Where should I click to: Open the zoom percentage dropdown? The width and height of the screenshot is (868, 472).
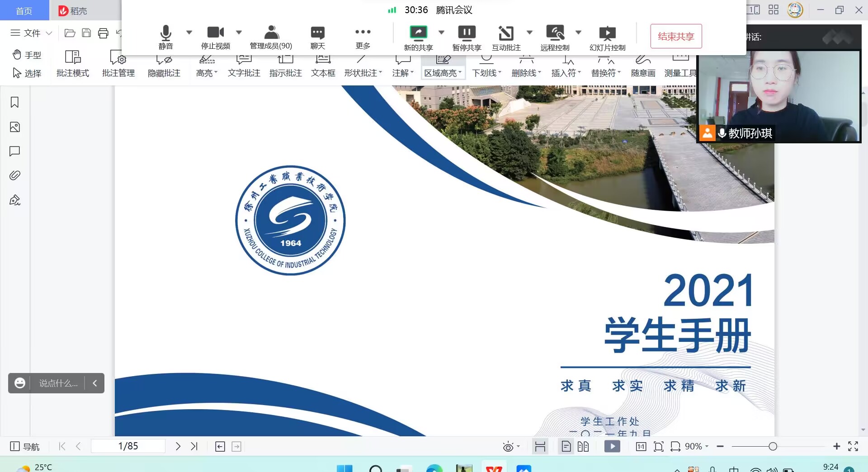pyautogui.click(x=696, y=447)
